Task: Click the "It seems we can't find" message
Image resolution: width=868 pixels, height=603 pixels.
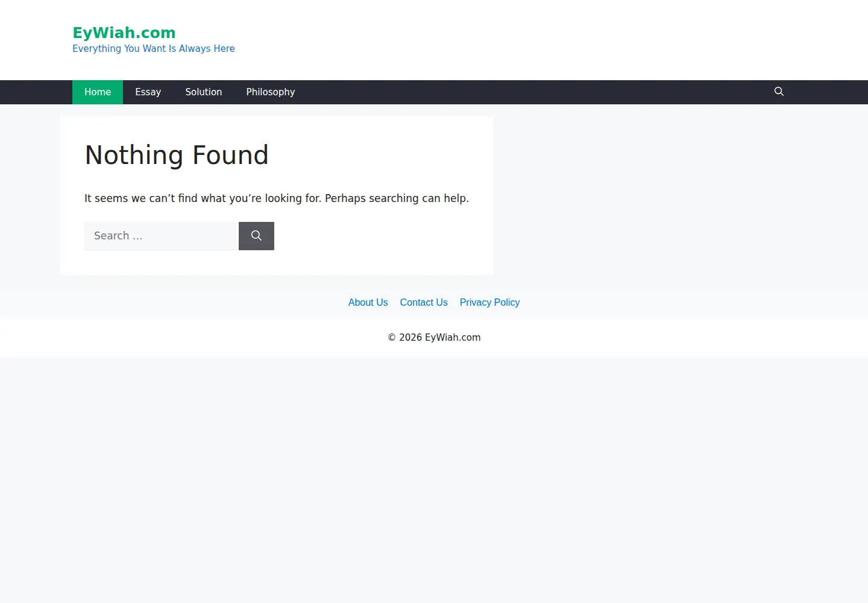Action: [x=277, y=198]
